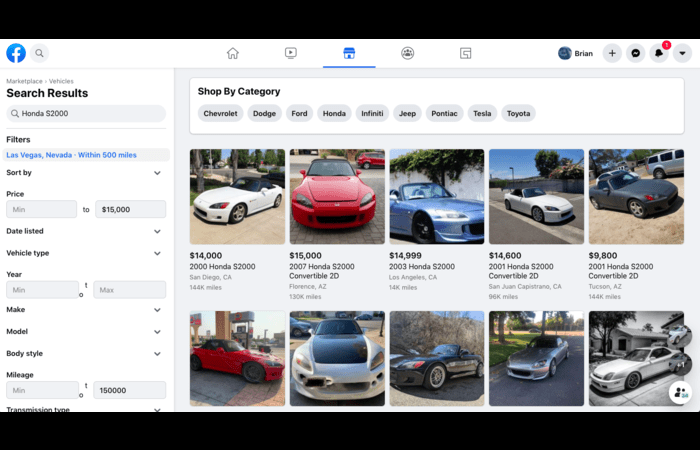Select the Tesla category chip
This screenshot has height=450, width=700.
[482, 113]
